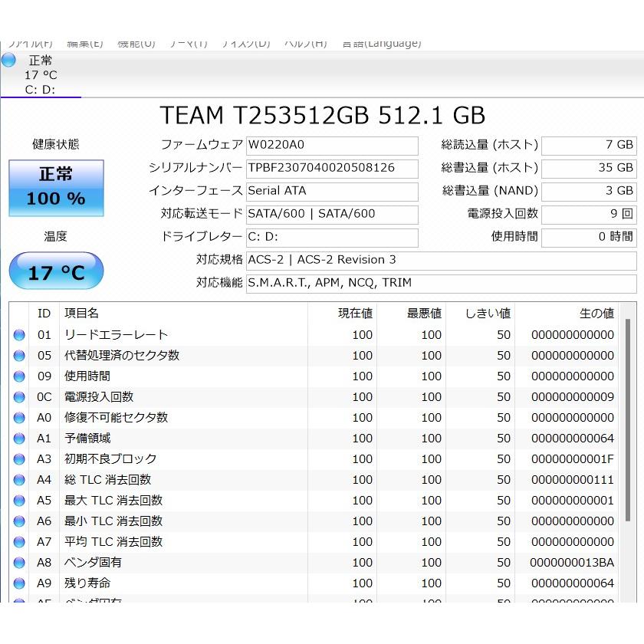Toggle the 正常 100% health status badge

(55, 186)
